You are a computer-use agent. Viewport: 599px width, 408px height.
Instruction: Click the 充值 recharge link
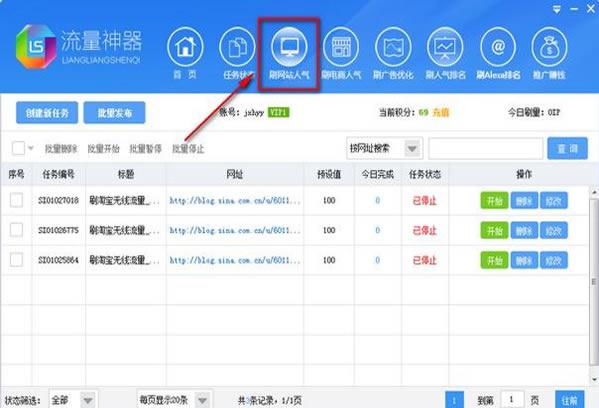pos(441,112)
